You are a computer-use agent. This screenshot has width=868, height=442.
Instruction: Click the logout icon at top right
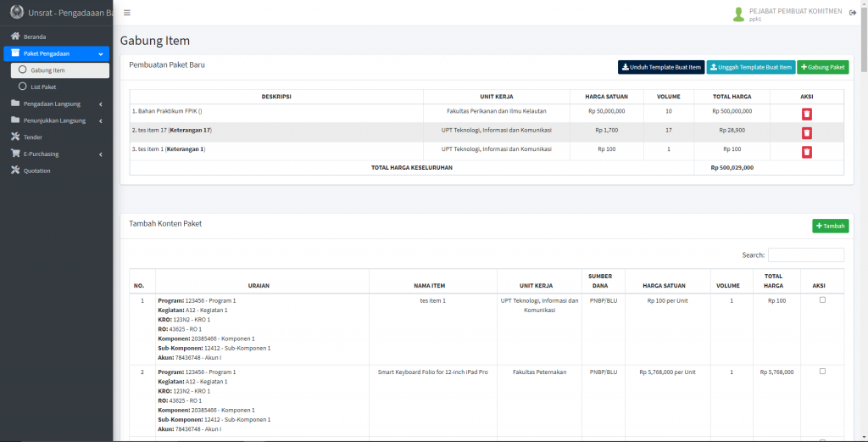click(853, 13)
